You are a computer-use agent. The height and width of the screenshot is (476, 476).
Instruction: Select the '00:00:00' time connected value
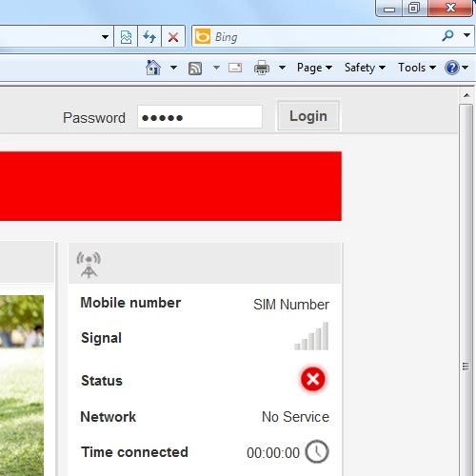coord(273,453)
